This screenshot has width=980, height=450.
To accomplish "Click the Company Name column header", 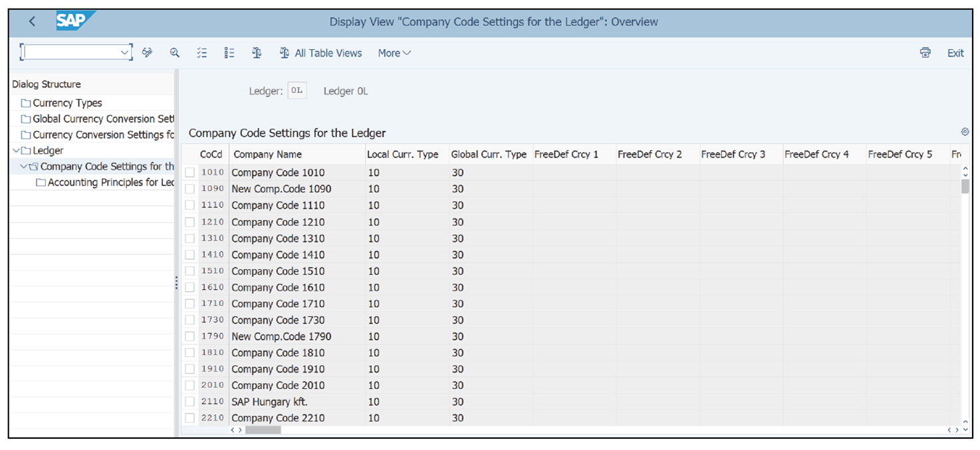I will (297, 154).
